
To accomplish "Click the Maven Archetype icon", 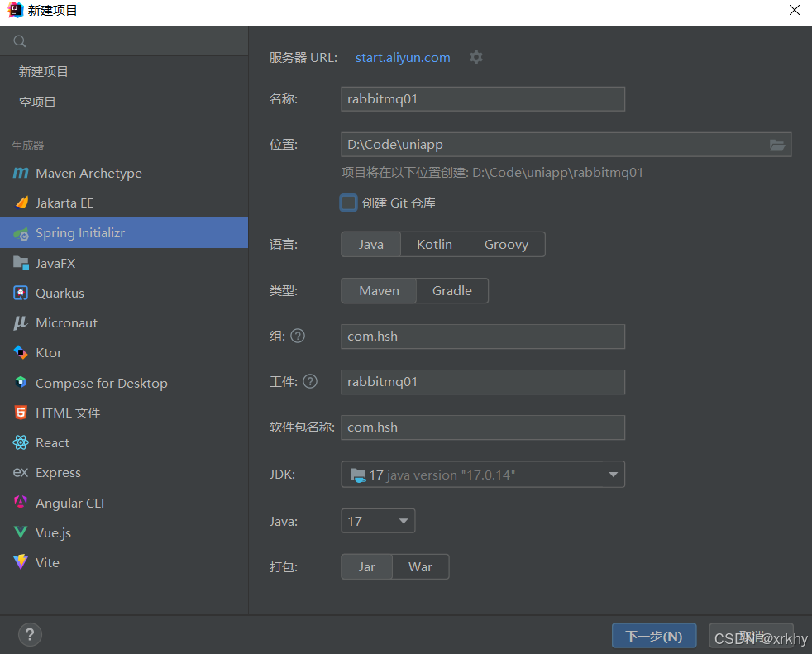I will click(x=21, y=173).
